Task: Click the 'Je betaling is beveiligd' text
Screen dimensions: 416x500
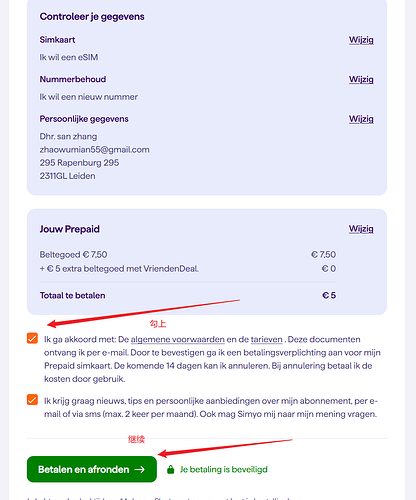Action: pos(224,469)
